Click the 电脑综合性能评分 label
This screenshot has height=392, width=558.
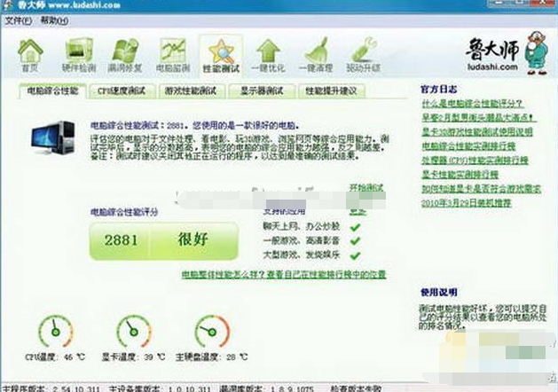[x=124, y=212]
